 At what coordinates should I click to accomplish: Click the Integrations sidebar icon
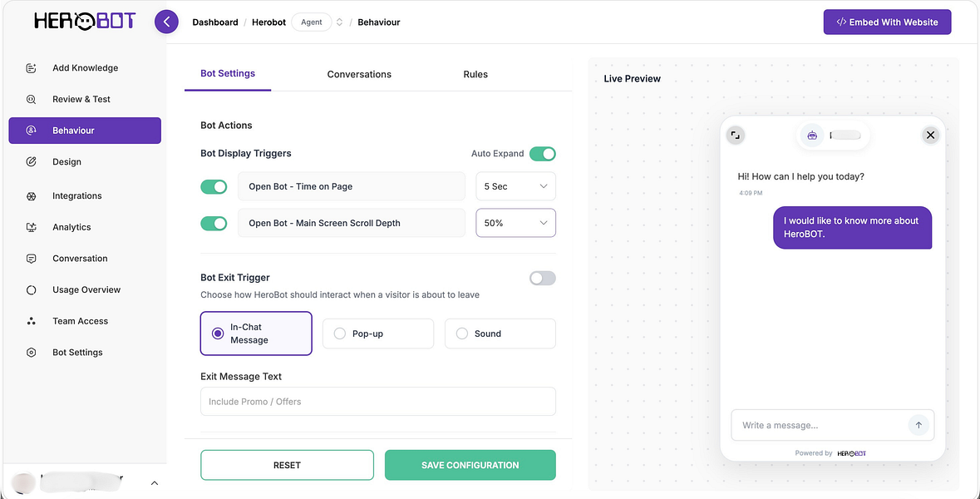tap(32, 195)
